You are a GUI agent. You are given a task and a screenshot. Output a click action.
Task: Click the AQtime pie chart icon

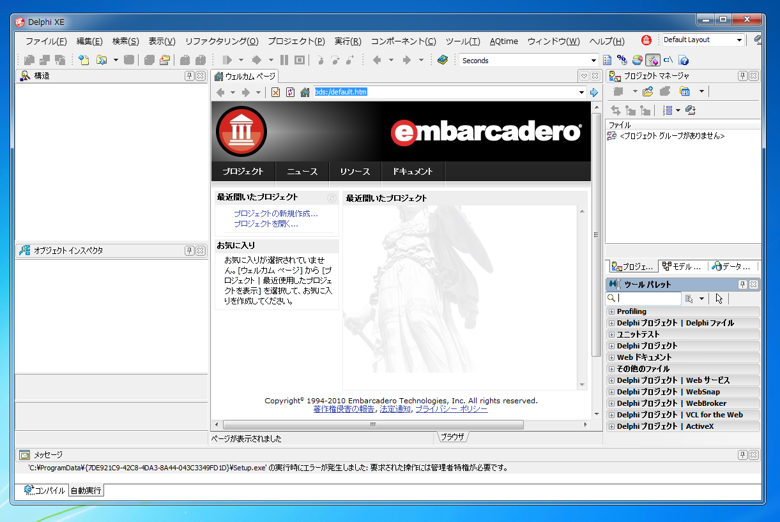[x=637, y=60]
